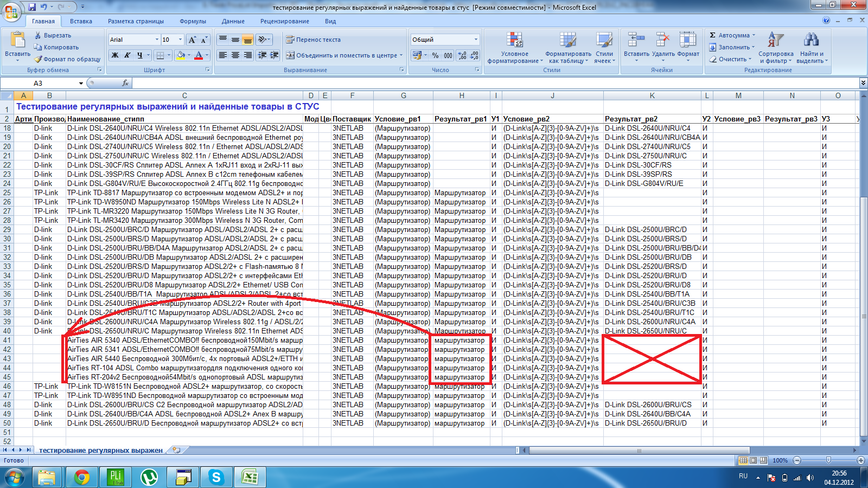Save the workbook from Quick Access toolbar
This screenshot has height=488, width=868.
click(33, 7)
